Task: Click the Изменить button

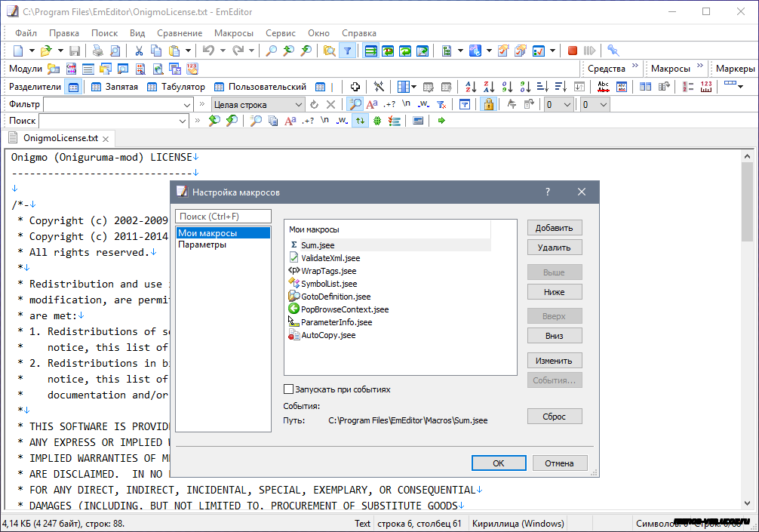Action: pyautogui.click(x=555, y=361)
